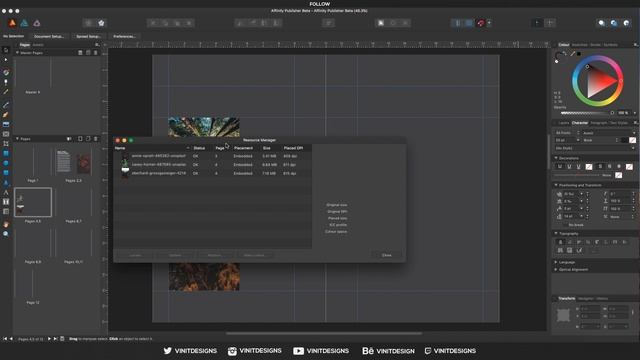Sort resources by Status column header

[199, 148]
